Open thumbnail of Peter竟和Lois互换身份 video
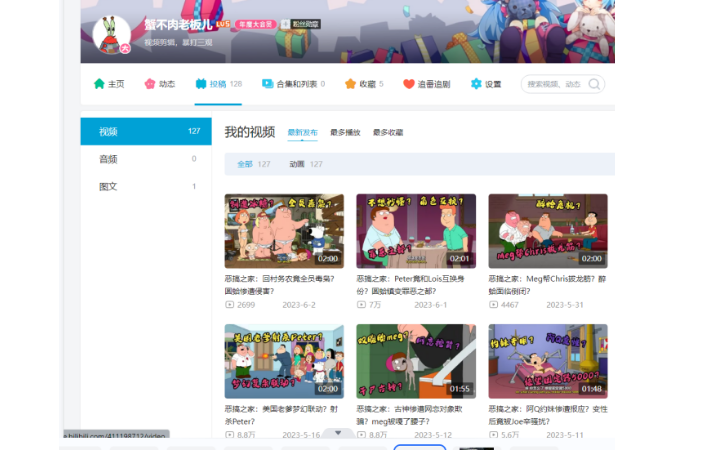This screenshot has width=720, height=450. point(416,231)
